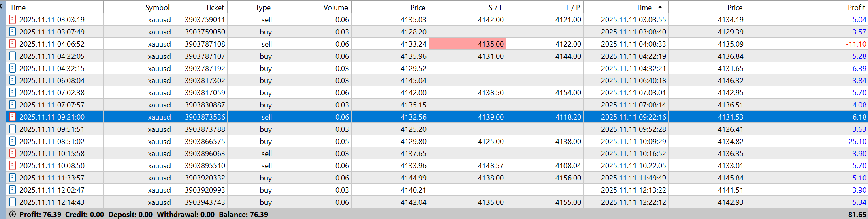The image size is (868, 219).
Task: Click the T / P column header
Action: point(572,7)
